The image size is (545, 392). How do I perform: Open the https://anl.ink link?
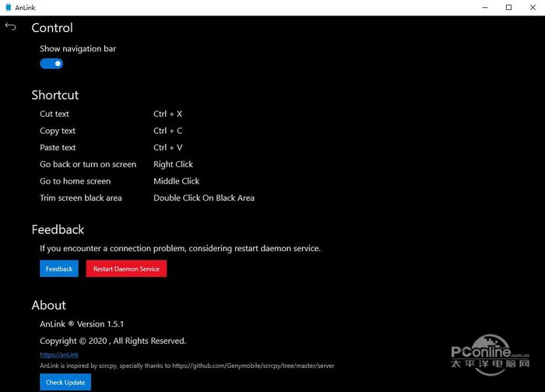(59, 355)
